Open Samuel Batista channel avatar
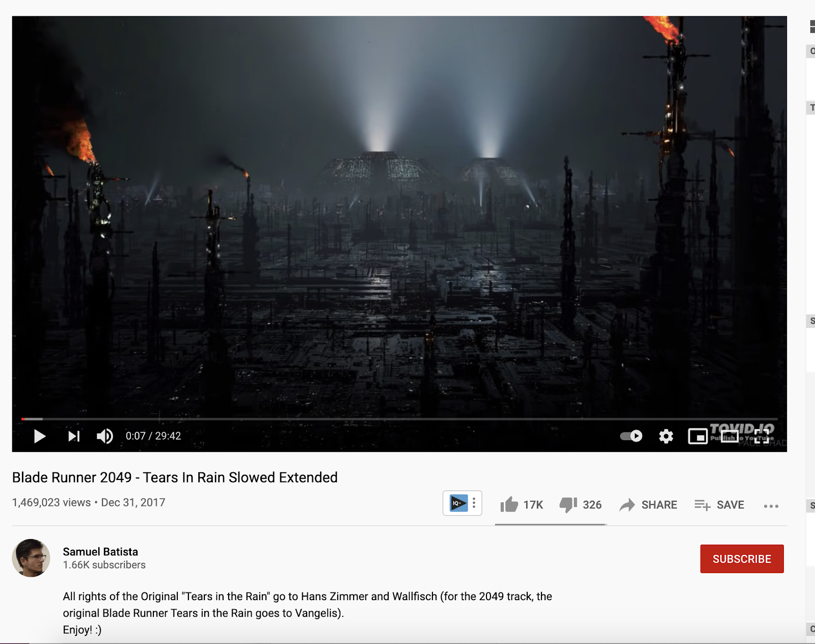Viewport: 815px width, 644px height. [x=31, y=558]
